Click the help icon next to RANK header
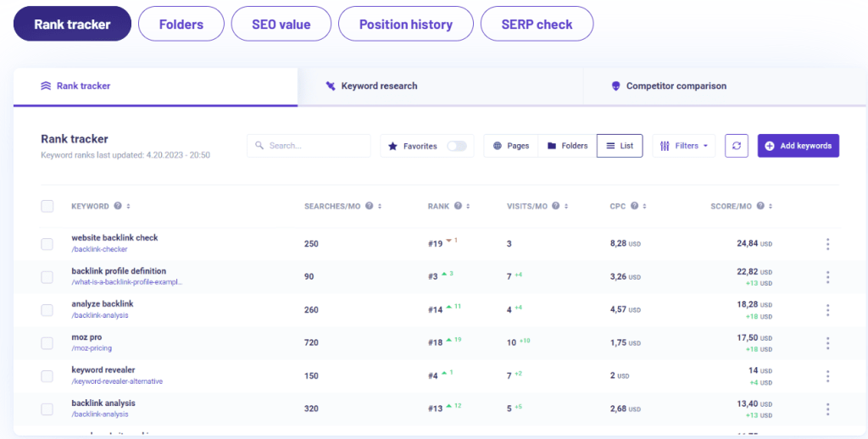 coord(458,206)
